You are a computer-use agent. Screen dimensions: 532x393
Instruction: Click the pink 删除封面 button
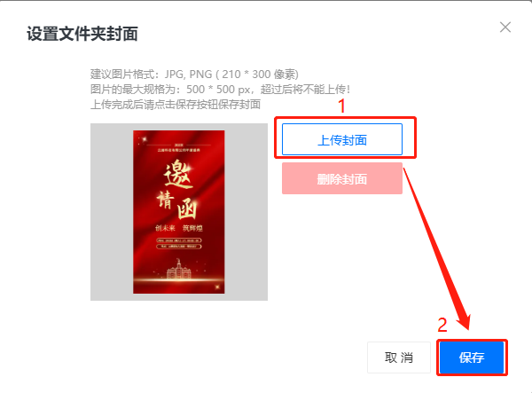tap(342, 178)
